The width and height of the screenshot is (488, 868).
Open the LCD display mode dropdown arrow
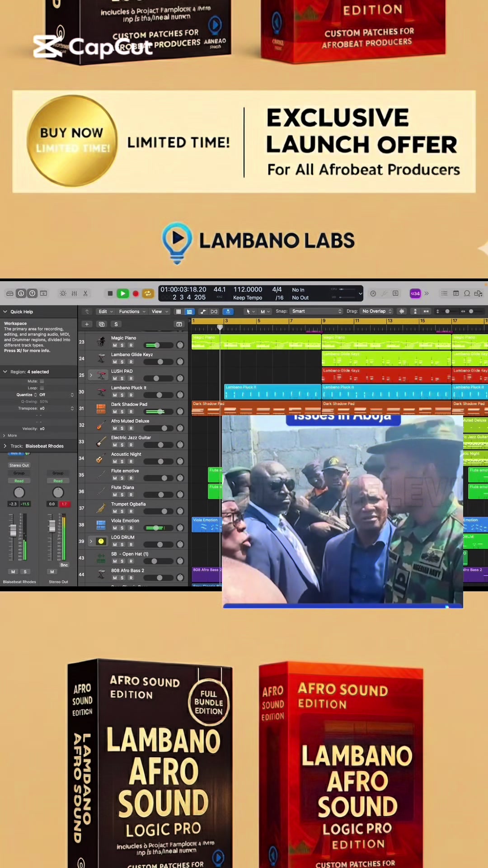click(360, 293)
